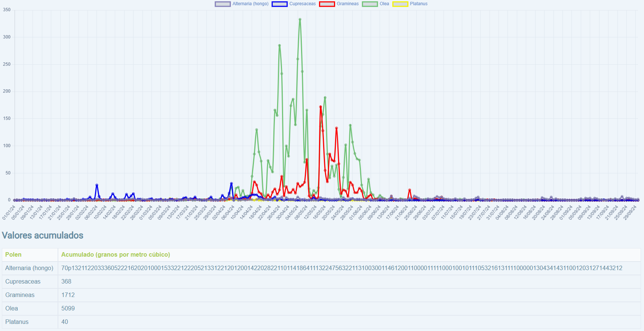Click the red Gramineas legend box
The width and height of the screenshot is (644, 331).
click(x=327, y=4)
